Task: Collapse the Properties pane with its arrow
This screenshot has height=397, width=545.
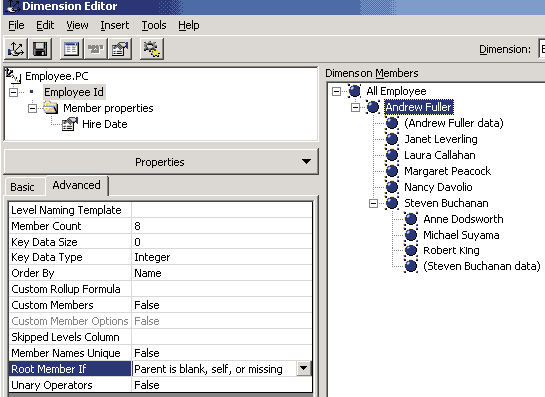Action: pyautogui.click(x=306, y=162)
